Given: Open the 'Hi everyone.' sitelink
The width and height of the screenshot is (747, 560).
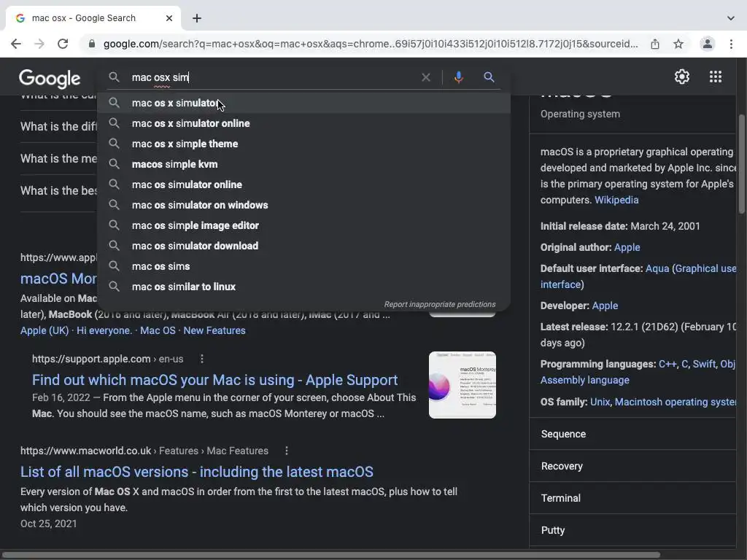Looking at the screenshot, I should coord(104,330).
